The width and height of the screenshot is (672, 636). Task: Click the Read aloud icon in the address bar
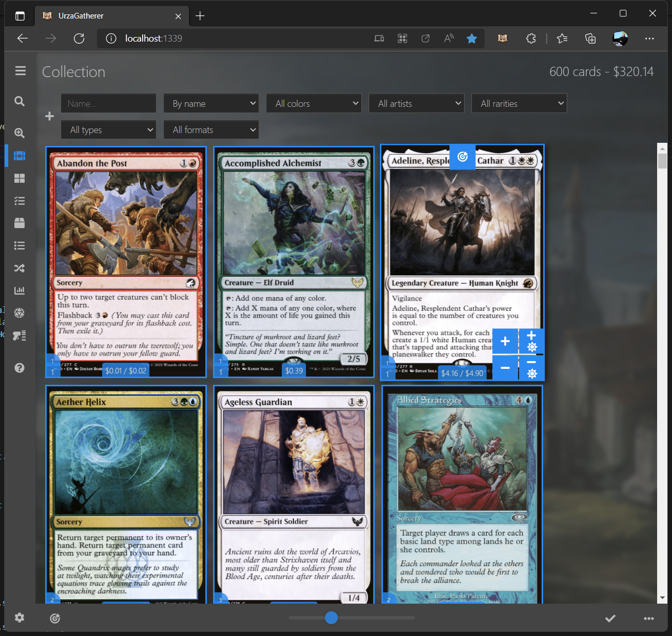coord(449,39)
